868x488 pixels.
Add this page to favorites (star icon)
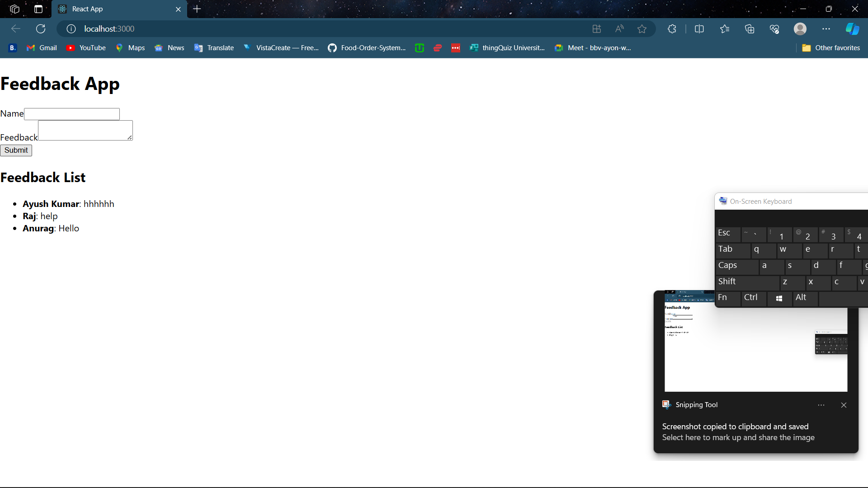pyautogui.click(x=642, y=29)
